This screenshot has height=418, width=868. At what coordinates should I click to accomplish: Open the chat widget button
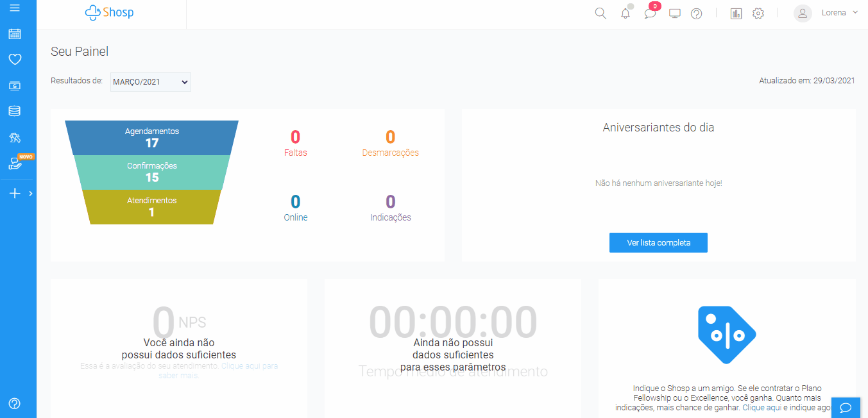(846, 407)
